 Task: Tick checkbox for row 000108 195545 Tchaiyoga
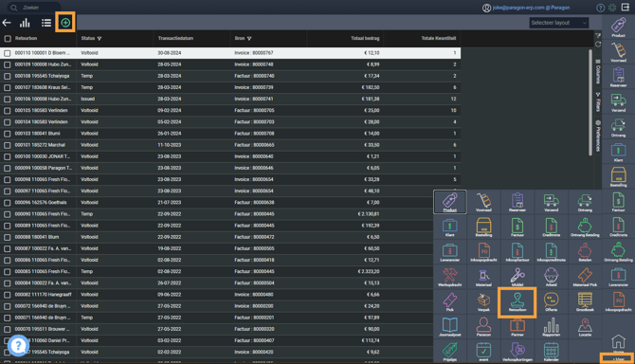8,76
